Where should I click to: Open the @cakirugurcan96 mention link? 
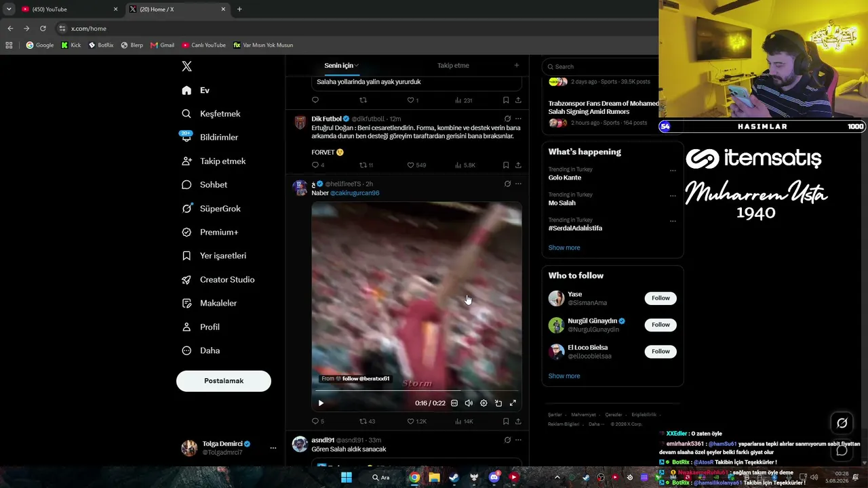coord(355,193)
